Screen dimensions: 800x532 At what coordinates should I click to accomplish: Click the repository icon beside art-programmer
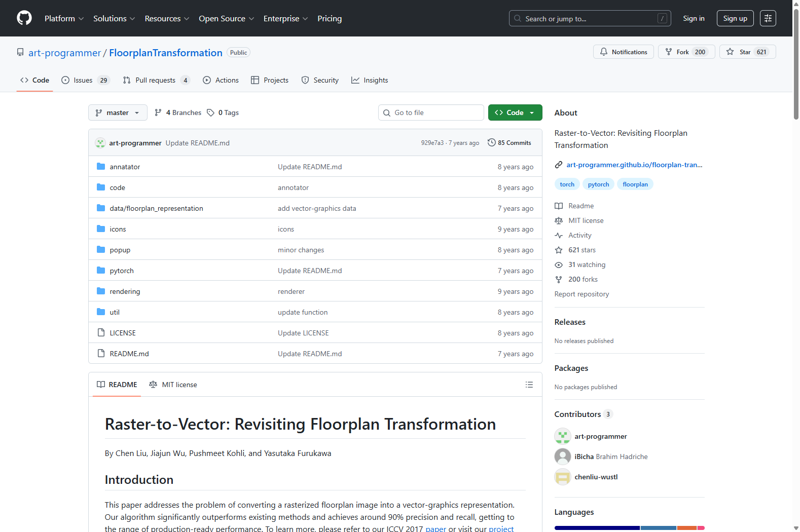pos(20,52)
